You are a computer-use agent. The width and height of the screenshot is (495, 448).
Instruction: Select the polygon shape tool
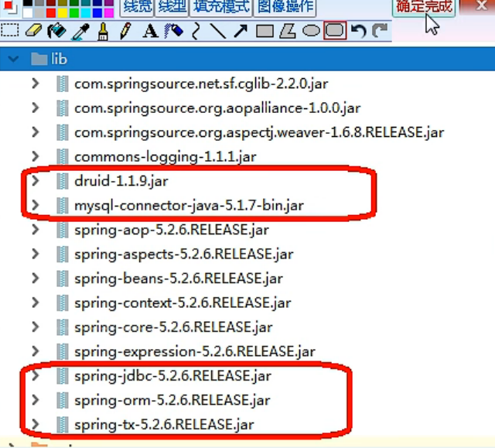[288, 31]
